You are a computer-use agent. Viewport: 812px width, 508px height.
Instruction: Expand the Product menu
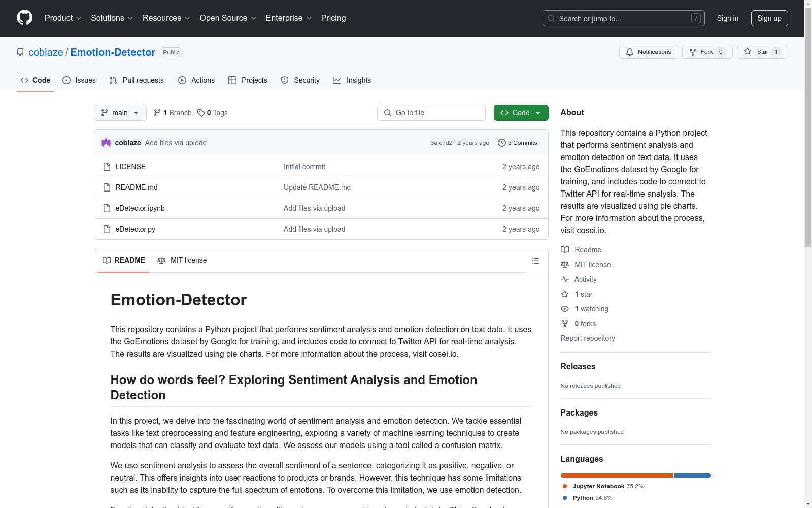pos(63,18)
